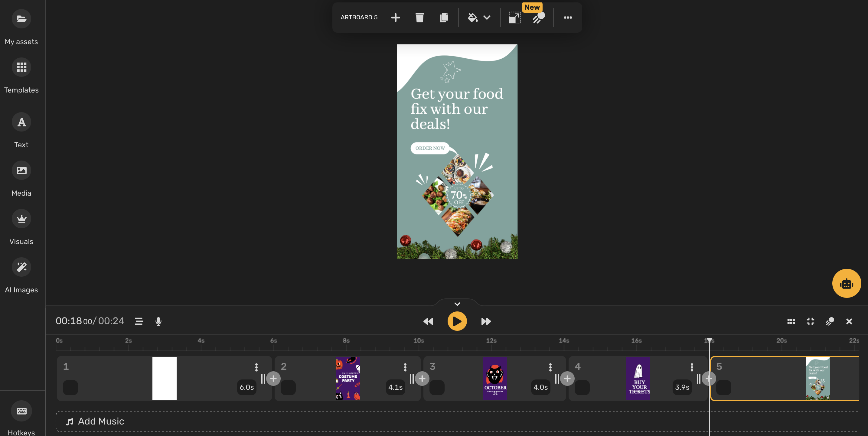Toggle the checkbox on scene 4
The width and height of the screenshot is (868, 436).
582,388
